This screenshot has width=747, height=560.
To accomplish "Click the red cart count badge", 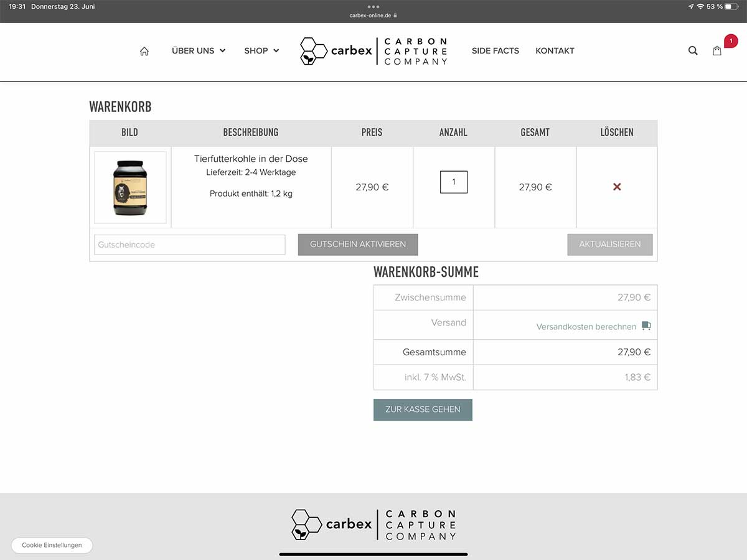I will point(731,41).
